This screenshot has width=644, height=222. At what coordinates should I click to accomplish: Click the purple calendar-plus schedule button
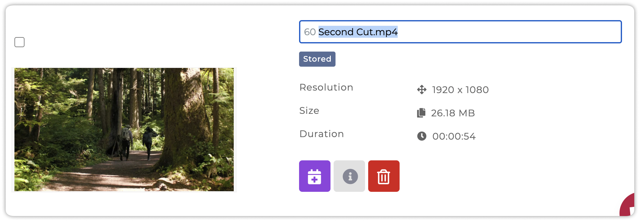coord(314,176)
